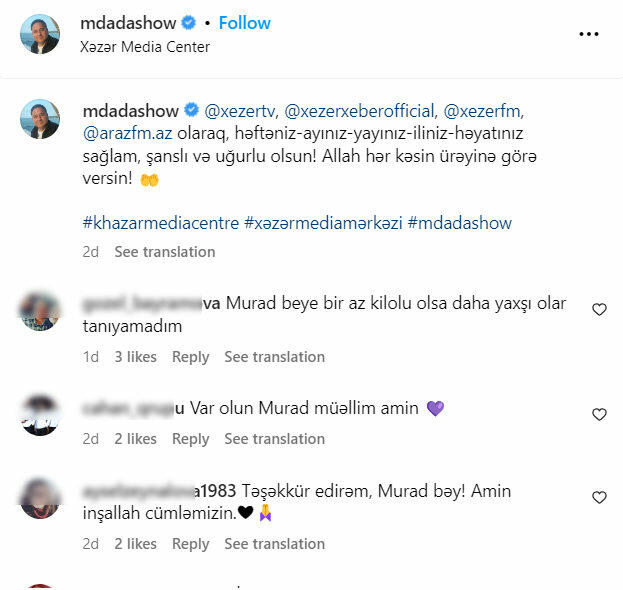View 3 likes on the first comment
The image size is (623, 590).
coord(135,357)
